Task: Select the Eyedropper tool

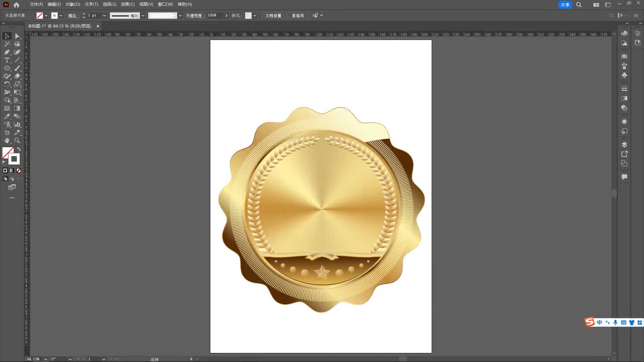Action: tap(7, 117)
